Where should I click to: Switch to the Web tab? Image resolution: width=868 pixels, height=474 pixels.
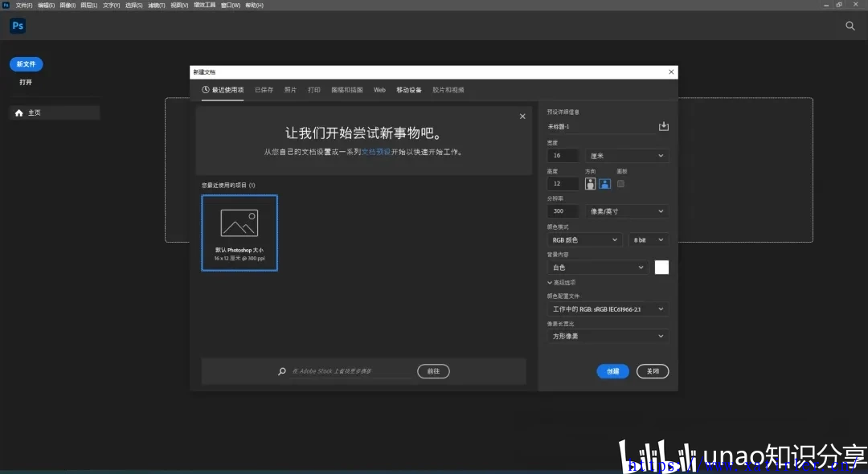tap(379, 90)
